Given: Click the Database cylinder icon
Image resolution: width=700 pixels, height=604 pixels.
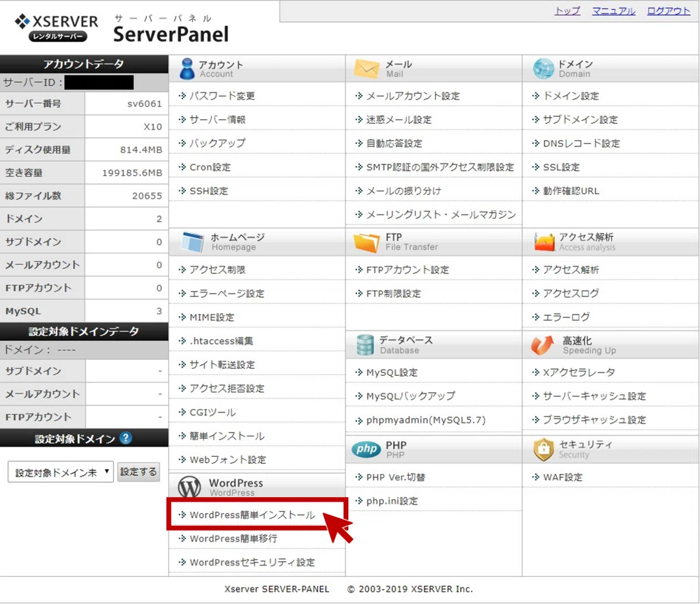Looking at the screenshot, I should tap(365, 345).
